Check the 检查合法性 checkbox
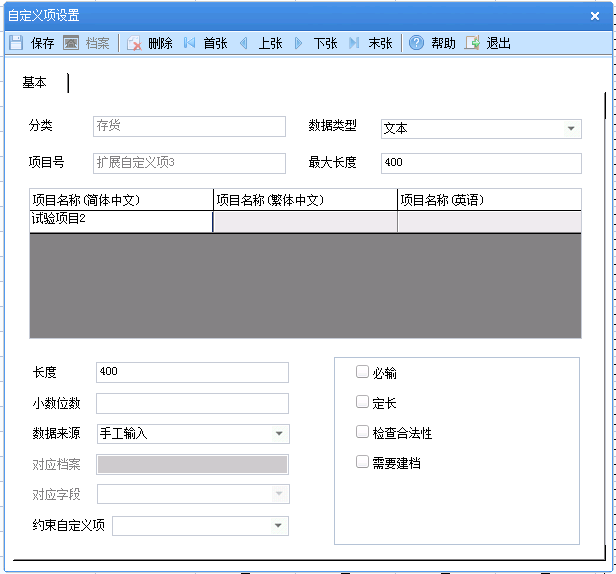The height and width of the screenshot is (574, 616). (x=363, y=432)
